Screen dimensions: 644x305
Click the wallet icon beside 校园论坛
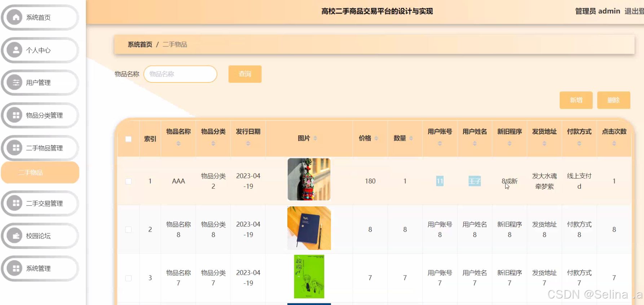coord(15,236)
